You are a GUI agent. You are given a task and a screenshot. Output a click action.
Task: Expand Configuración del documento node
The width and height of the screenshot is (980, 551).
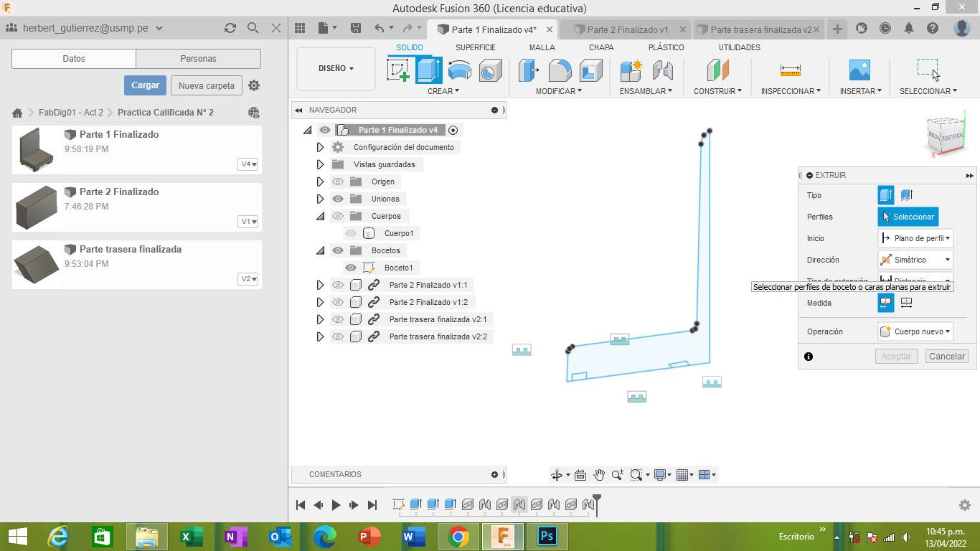coord(321,147)
